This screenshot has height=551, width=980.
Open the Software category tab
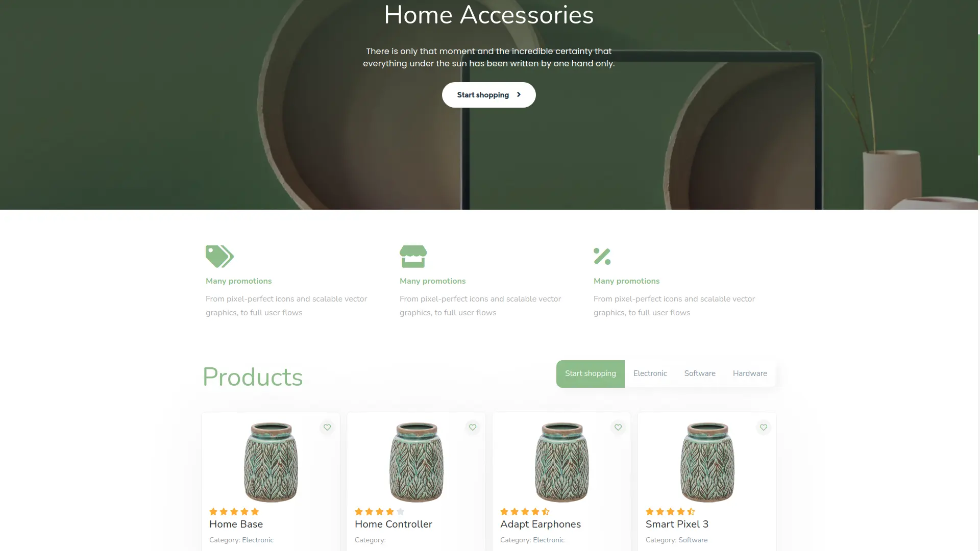tap(700, 373)
